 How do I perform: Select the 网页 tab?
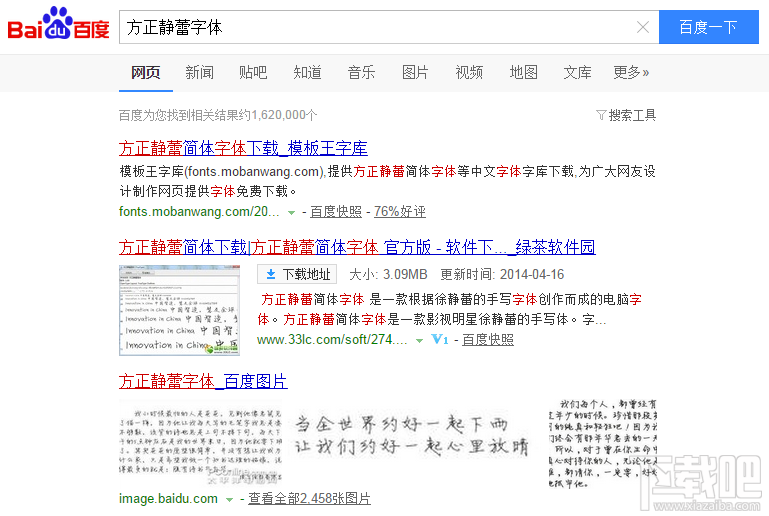click(146, 72)
